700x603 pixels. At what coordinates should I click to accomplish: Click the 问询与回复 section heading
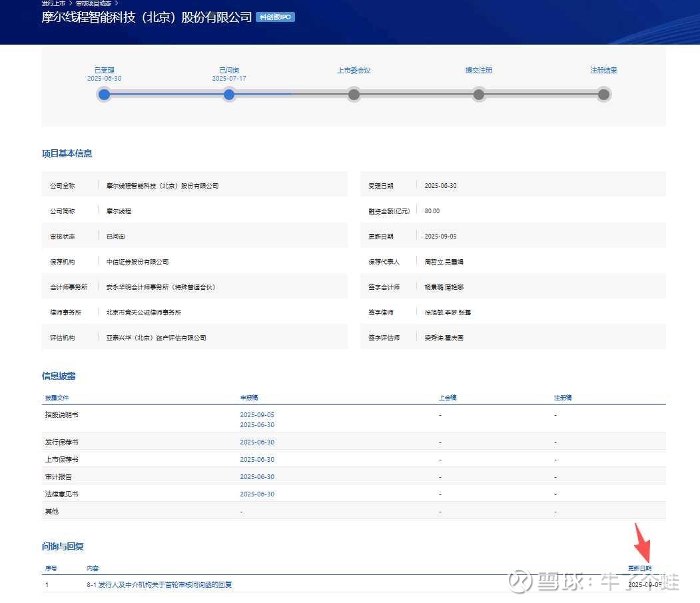63,547
